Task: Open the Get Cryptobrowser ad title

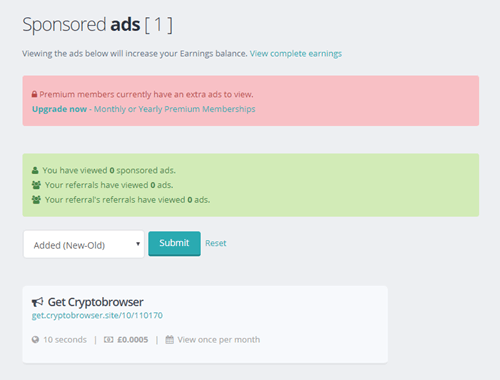Action: tap(96, 302)
